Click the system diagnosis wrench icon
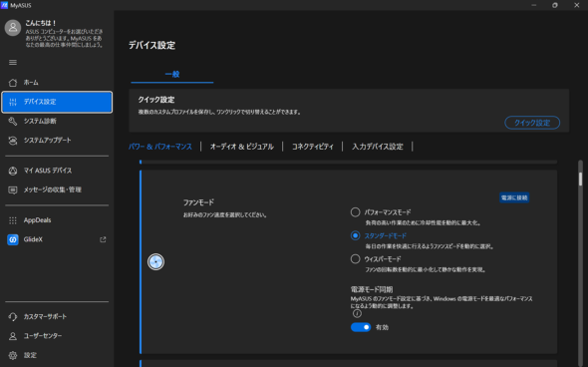The width and height of the screenshot is (588, 367). 13,121
